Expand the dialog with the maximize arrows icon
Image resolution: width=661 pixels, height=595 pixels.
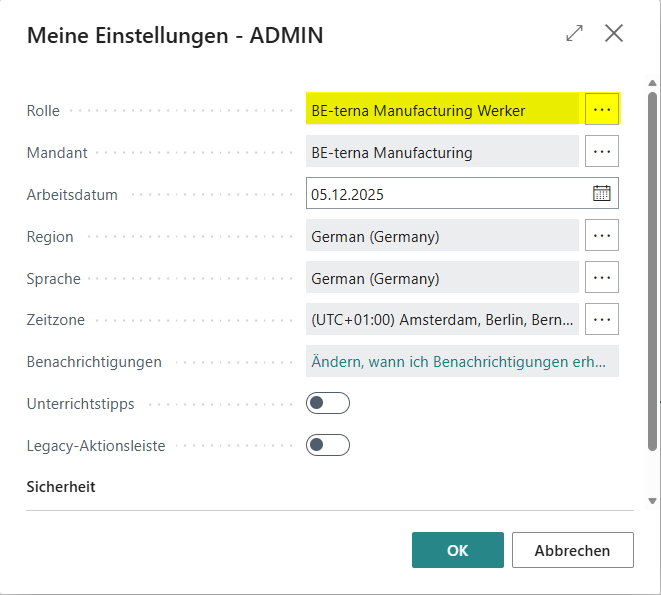(574, 33)
